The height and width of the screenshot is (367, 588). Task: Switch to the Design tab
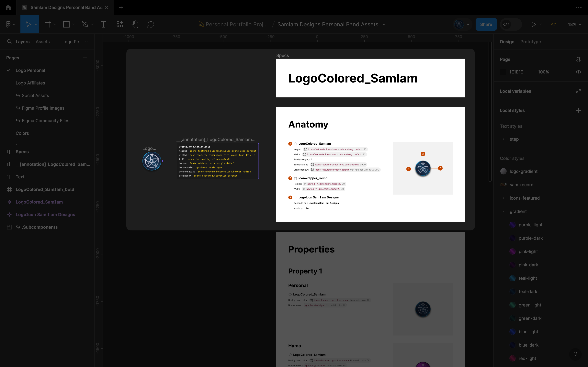point(507,42)
